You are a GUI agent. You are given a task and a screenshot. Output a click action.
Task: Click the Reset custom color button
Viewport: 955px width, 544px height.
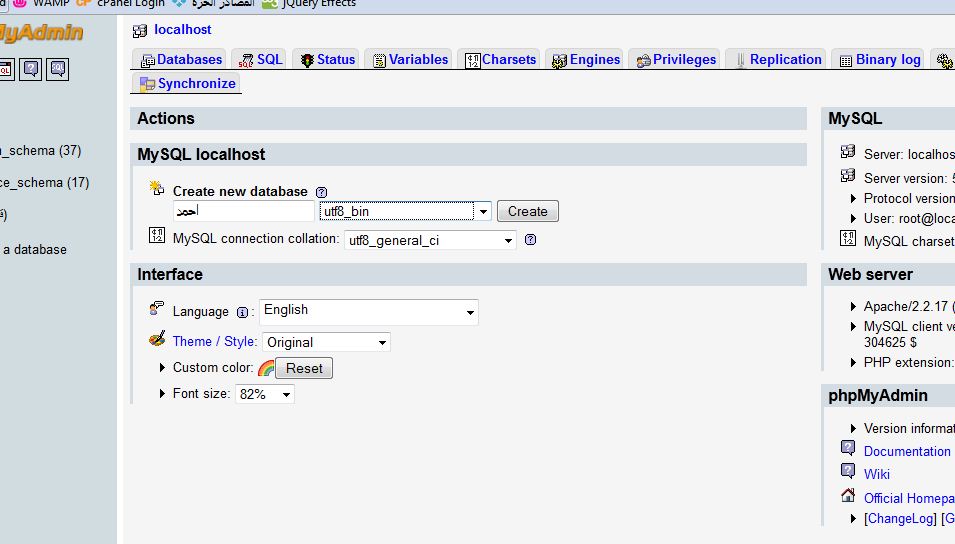[x=304, y=368]
